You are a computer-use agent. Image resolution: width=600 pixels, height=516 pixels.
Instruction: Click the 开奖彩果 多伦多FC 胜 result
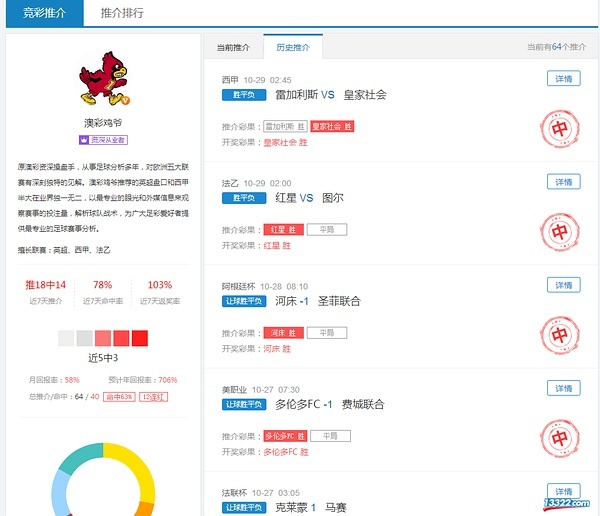[286, 452]
